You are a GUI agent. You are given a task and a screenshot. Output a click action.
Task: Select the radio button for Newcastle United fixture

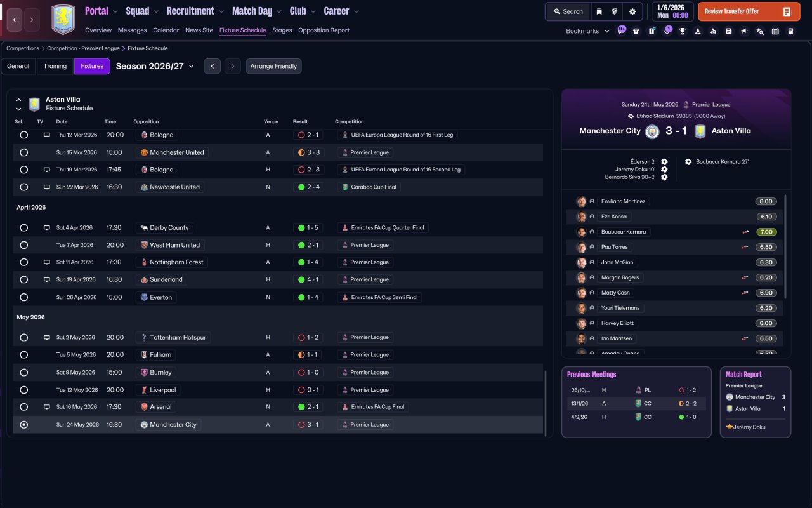coord(24,187)
